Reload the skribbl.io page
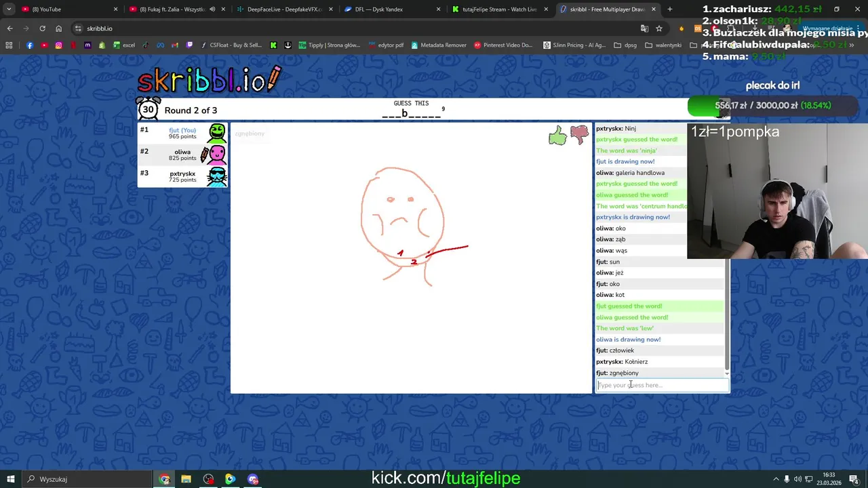Screen dimensions: 868x488 42,28
